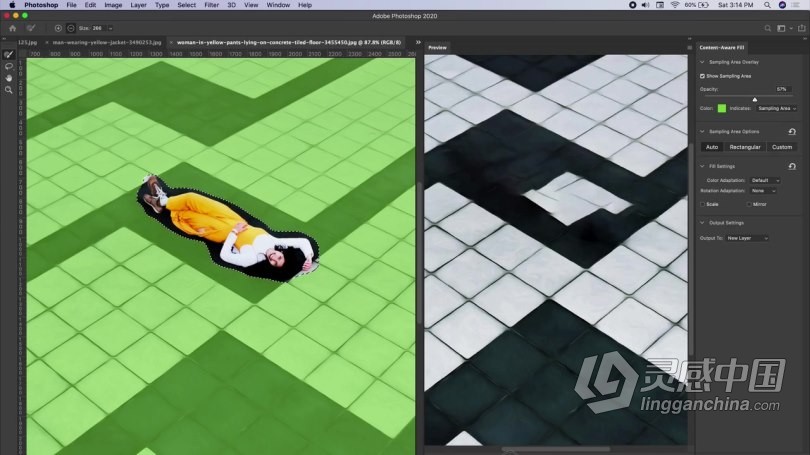Click the Rectangular sampling area button

click(x=745, y=147)
